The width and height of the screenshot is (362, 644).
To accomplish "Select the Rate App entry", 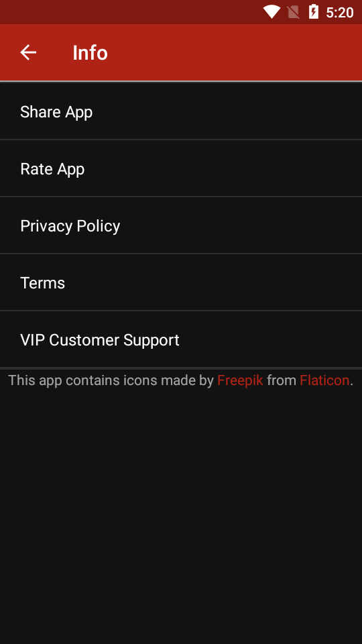I will (x=181, y=168).
